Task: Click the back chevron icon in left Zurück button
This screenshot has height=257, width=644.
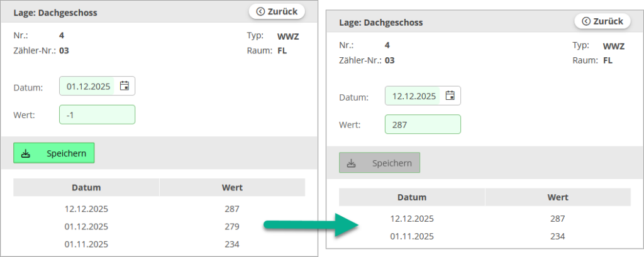Action: coord(260,11)
